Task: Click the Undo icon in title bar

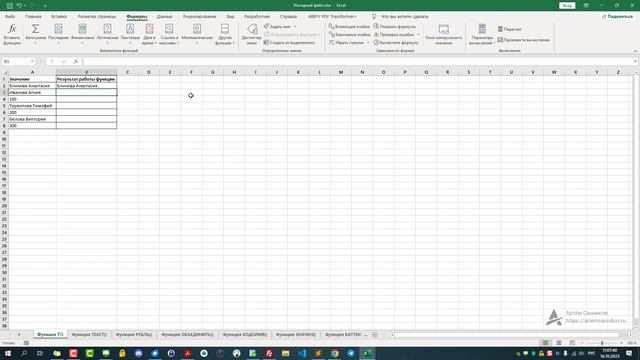Action: coord(19,6)
